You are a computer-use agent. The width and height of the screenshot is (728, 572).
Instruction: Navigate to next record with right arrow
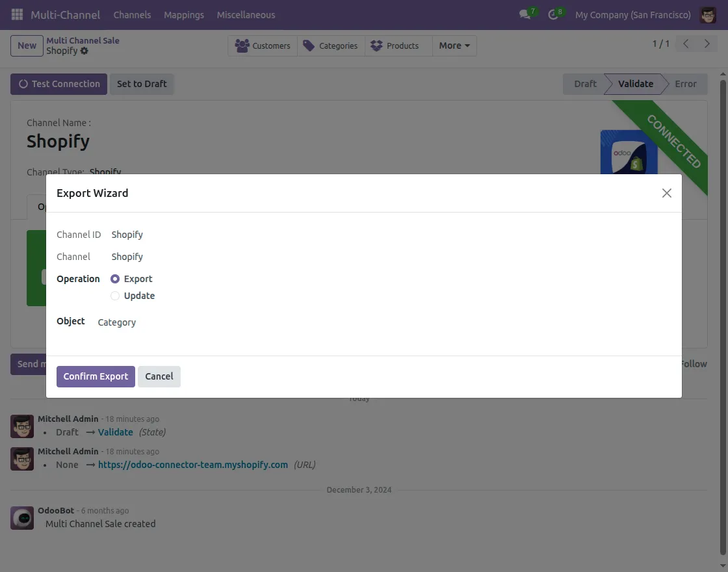click(707, 44)
